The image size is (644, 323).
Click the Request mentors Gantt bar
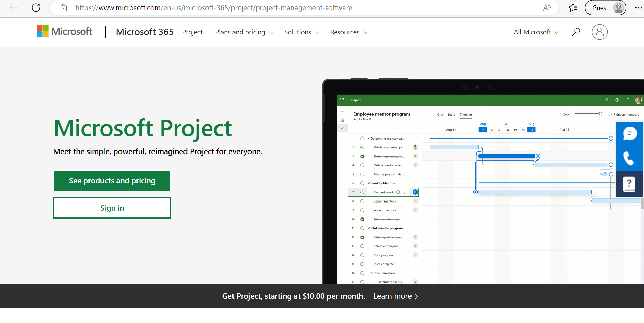point(535,192)
